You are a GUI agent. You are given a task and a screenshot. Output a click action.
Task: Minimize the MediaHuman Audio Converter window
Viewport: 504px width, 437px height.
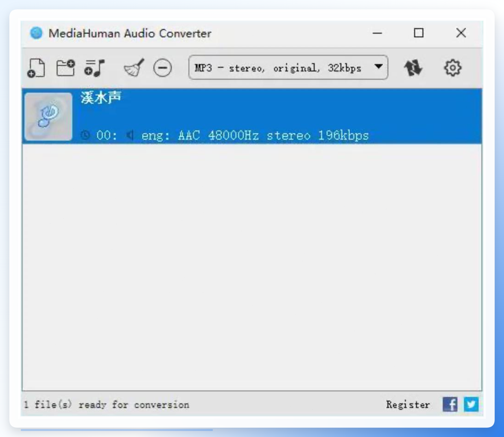[x=377, y=33]
